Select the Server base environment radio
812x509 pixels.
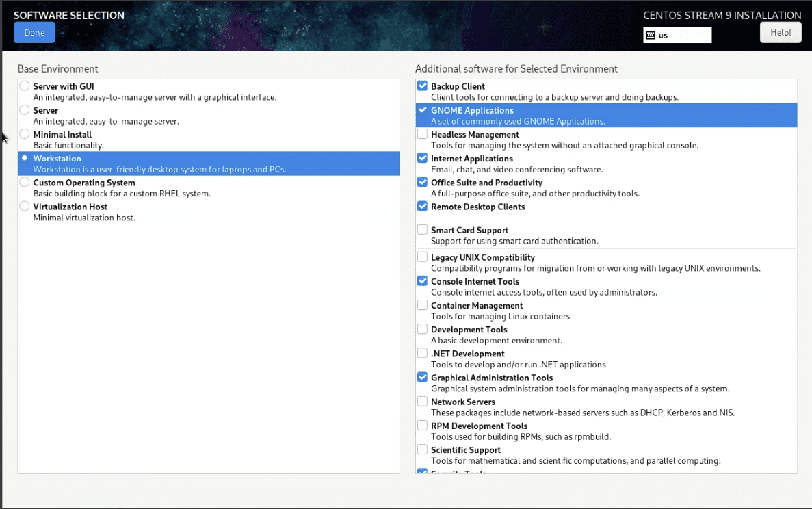(25, 109)
